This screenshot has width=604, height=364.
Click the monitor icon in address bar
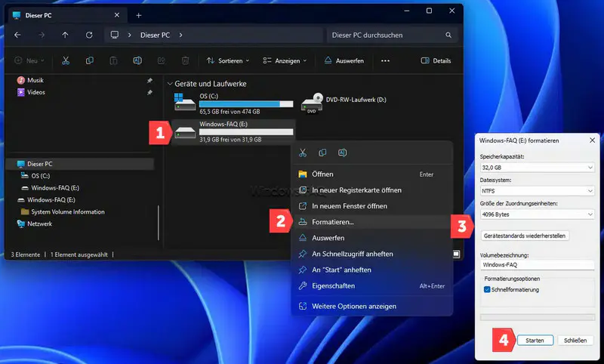(115, 35)
